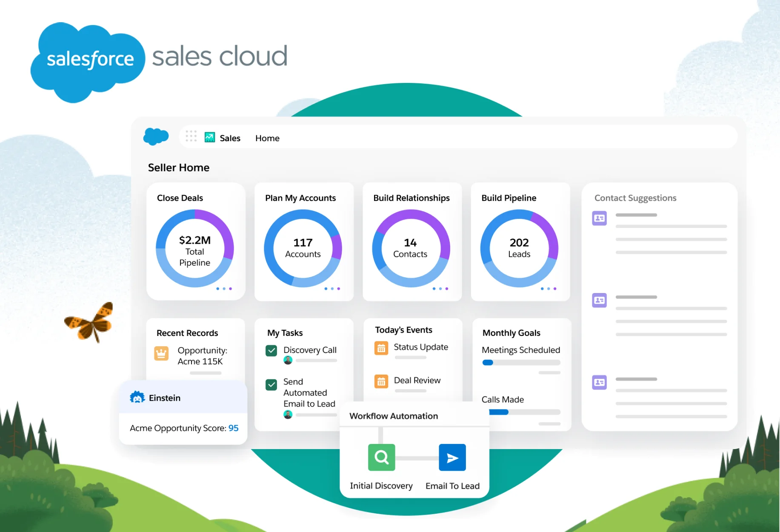Open the Home menu item
The image size is (780, 532).
tap(267, 138)
